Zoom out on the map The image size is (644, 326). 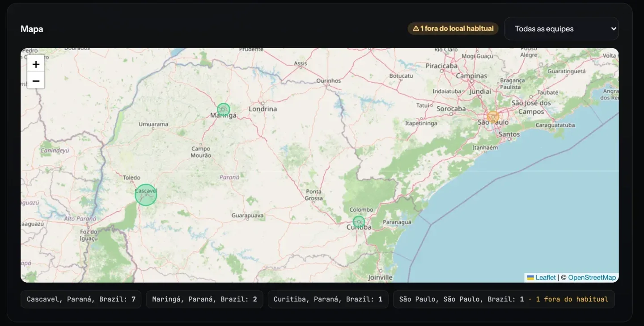[36, 80]
